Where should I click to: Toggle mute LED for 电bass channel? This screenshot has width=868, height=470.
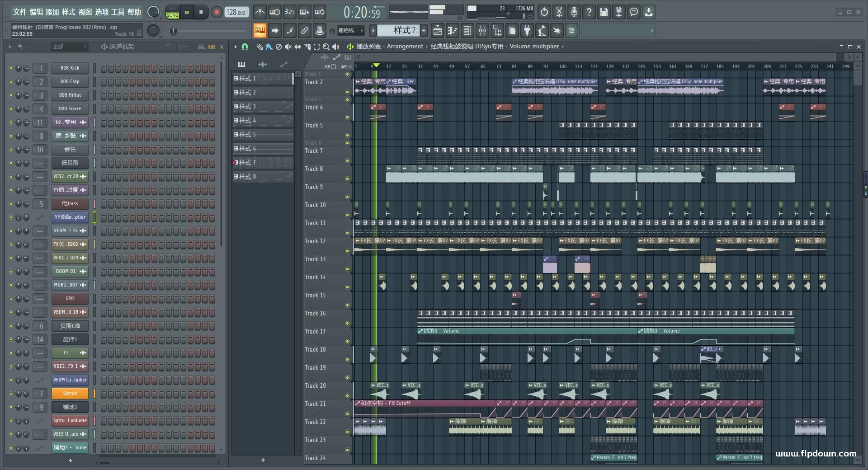pos(11,204)
